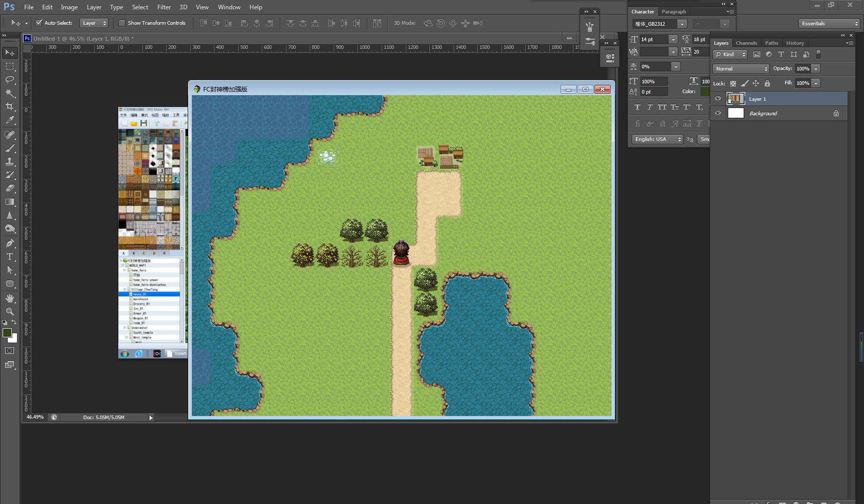Open the Essentials workspace dropdown
This screenshot has width=864, height=504.
[x=829, y=24]
